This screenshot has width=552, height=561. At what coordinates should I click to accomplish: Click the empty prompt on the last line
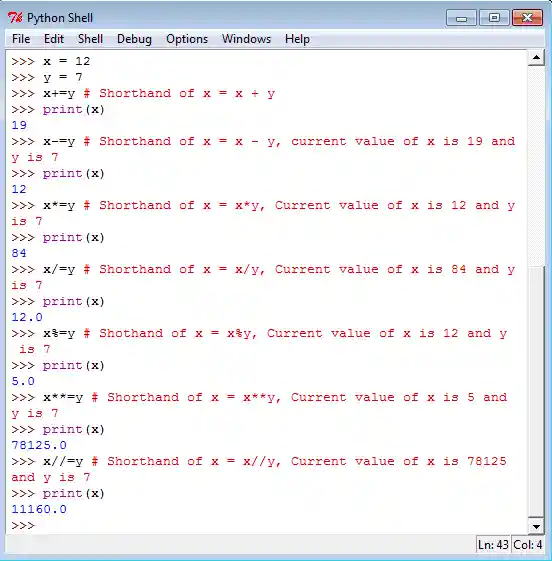point(23,525)
